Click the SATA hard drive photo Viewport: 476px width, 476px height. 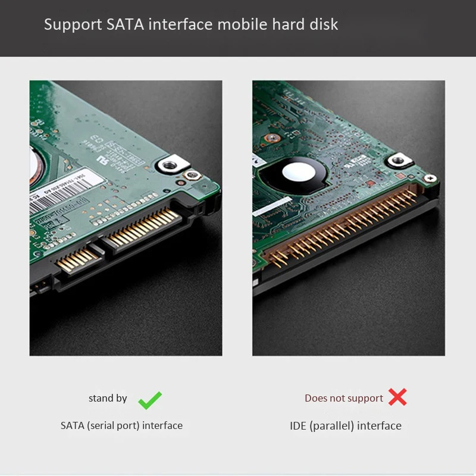pos(126,218)
